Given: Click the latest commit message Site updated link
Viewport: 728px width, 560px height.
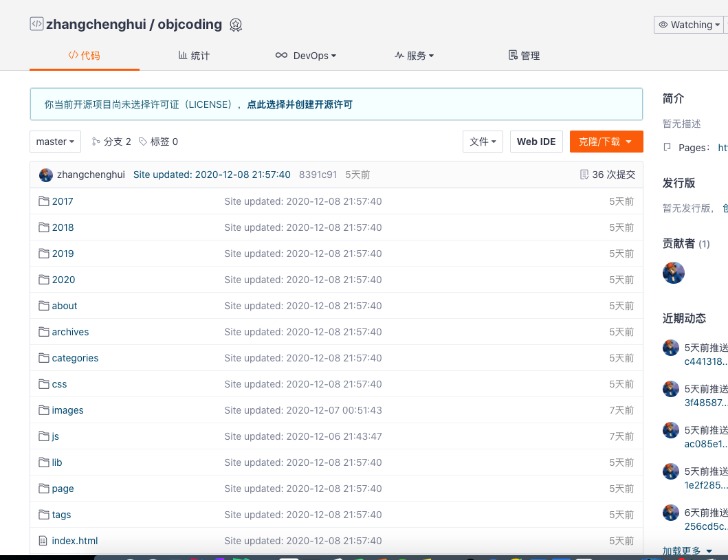Looking at the screenshot, I should pyautogui.click(x=212, y=175).
